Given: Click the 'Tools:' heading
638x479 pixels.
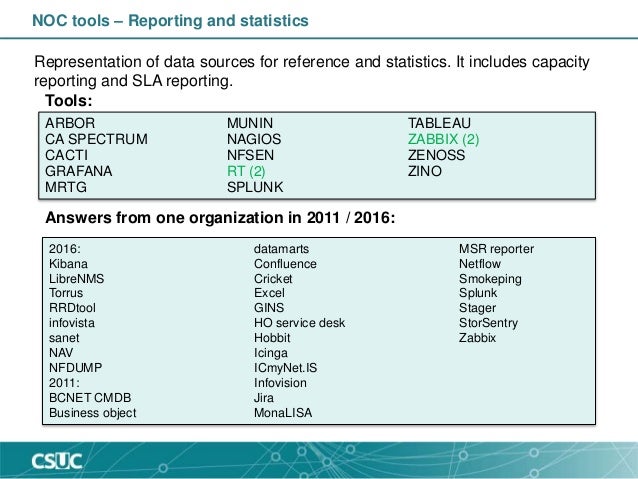Looking at the screenshot, I should (x=69, y=101).
